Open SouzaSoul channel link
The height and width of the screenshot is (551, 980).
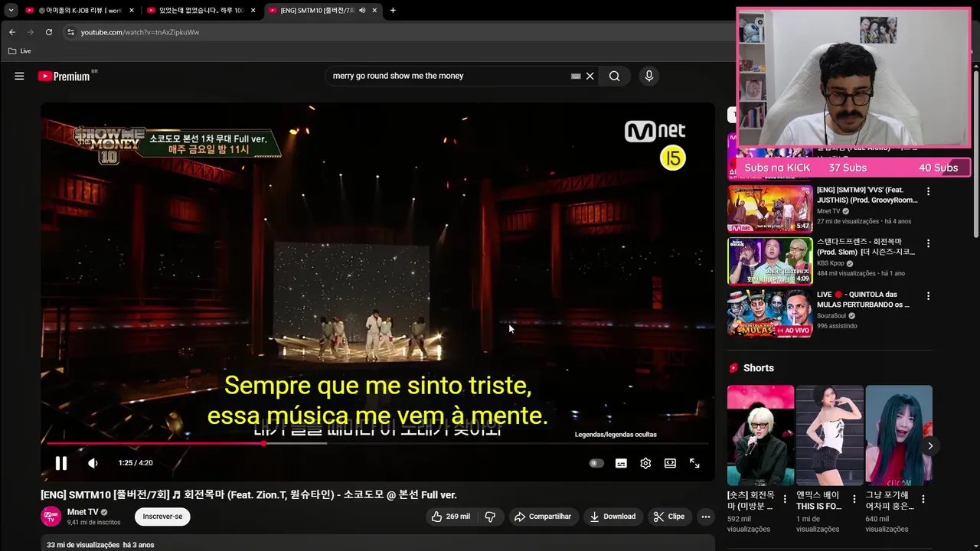pyautogui.click(x=832, y=315)
